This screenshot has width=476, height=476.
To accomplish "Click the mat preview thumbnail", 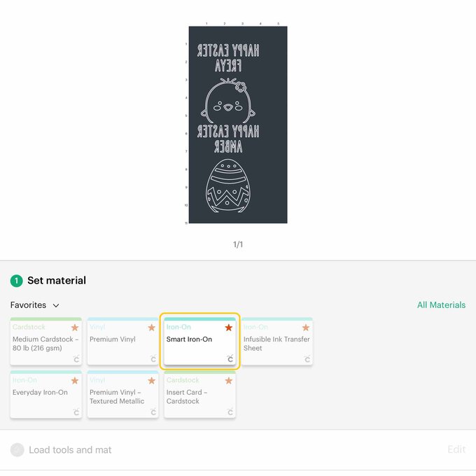I will coord(238,125).
